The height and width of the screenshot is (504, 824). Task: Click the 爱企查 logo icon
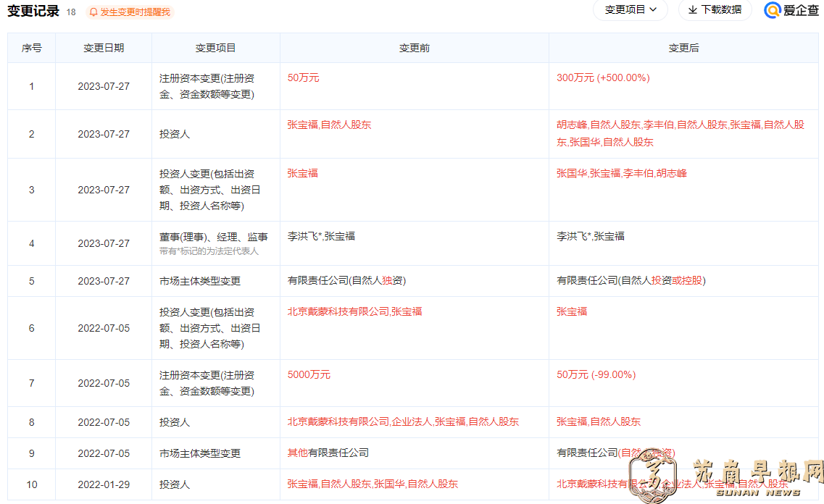[773, 10]
